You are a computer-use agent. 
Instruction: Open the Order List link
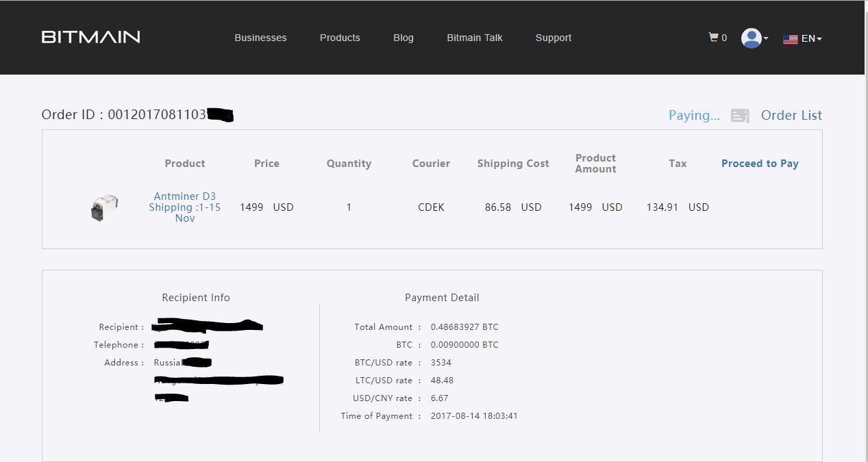(791, 116)
